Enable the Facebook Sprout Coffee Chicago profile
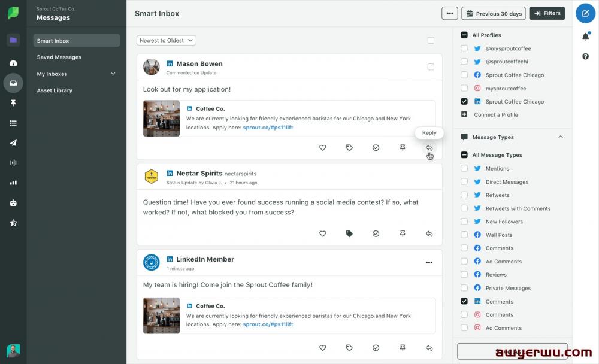This screenshot has width=599, height=364. [464, 75]
